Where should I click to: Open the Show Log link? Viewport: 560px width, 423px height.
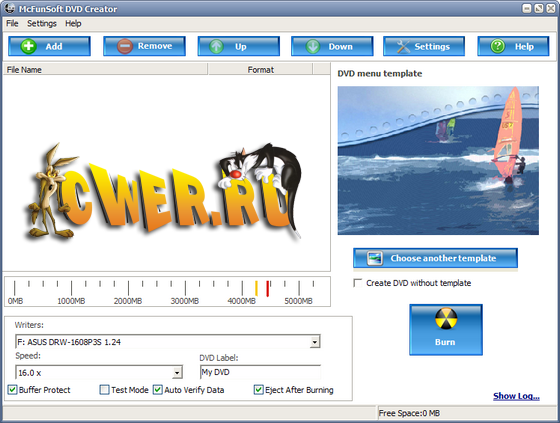point(516,396)
